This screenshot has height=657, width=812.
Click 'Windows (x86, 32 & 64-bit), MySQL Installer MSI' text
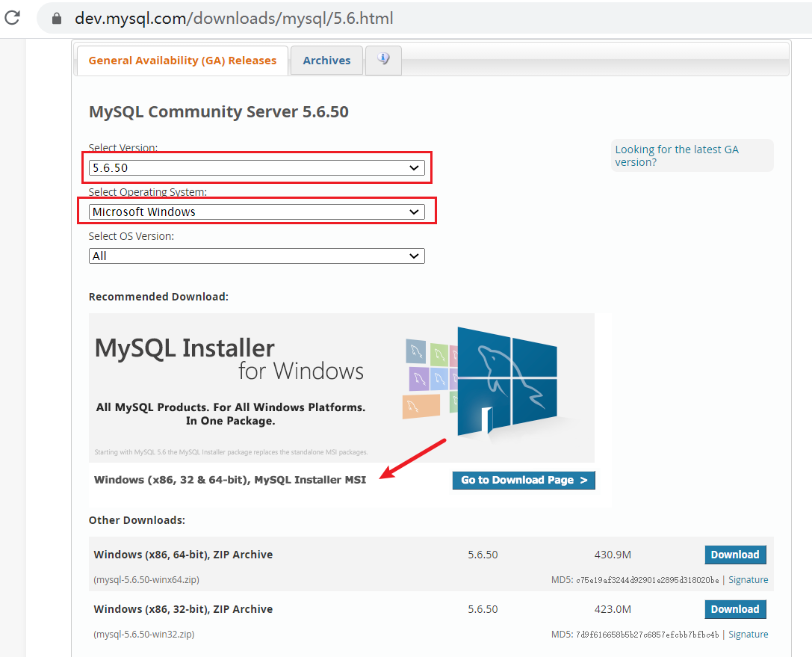coord(230,480)
